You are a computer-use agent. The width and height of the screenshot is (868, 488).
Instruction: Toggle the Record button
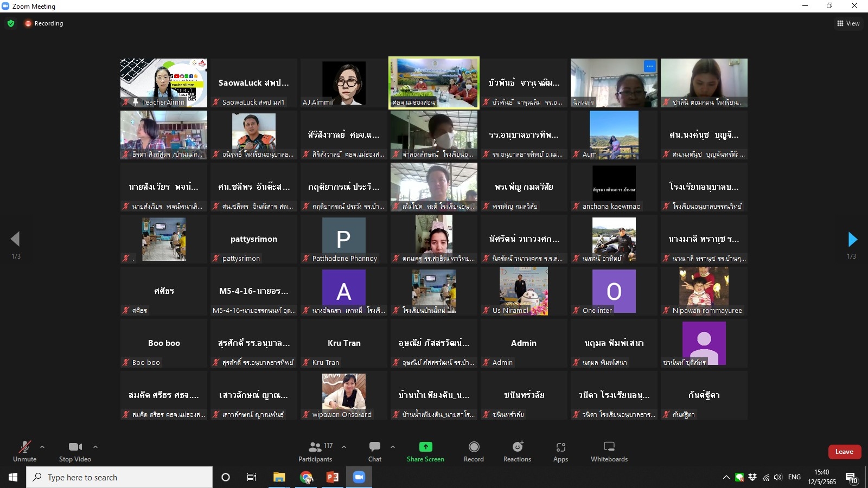pyautogui.click(x=474, y=451)
